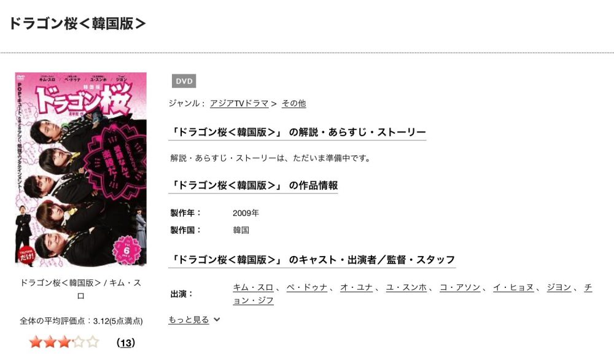Expand the もっと見る chevron arrow
Viewport: 614px width, 364px height.
217,319
